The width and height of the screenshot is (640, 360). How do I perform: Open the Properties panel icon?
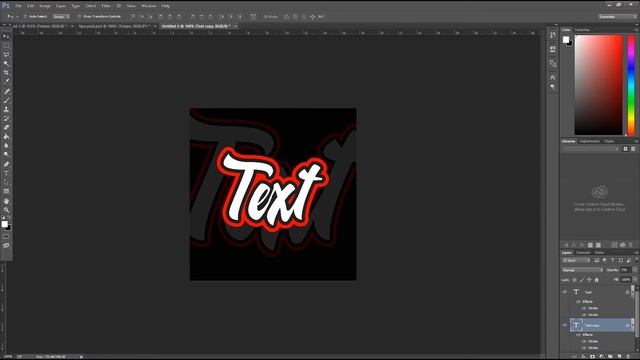click(x=553, y=49)
